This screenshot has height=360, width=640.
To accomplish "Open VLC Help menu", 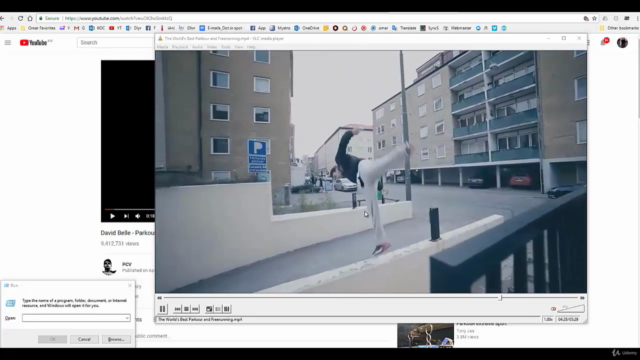I will pyautogui.click(x=251, y=47).
